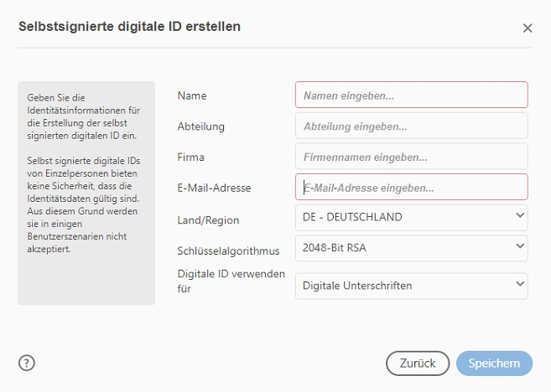The image size is (551, 392).
Task: Click the Digitale ID verwenden für label
Action: (231, 281)
